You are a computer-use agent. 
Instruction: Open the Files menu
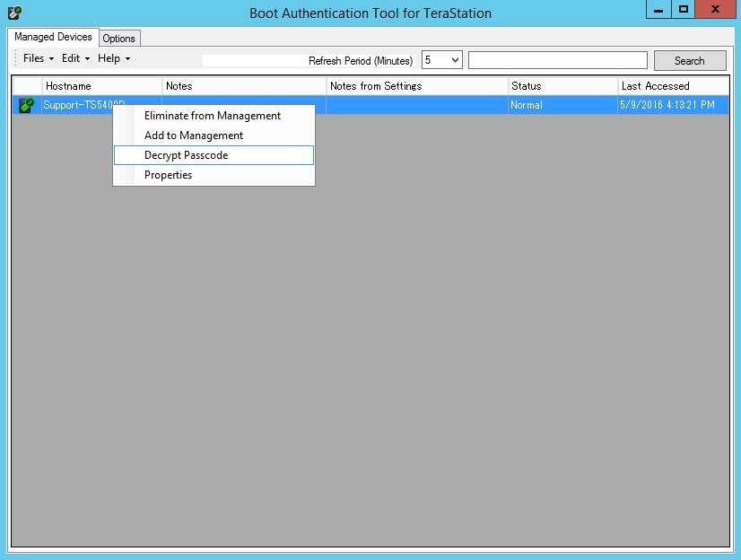pos(39,58)
